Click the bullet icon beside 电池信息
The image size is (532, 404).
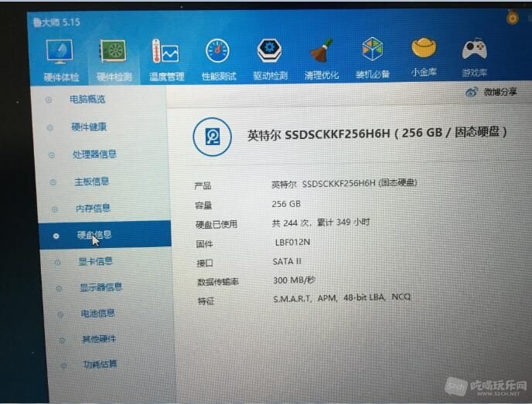click(60, 314)
